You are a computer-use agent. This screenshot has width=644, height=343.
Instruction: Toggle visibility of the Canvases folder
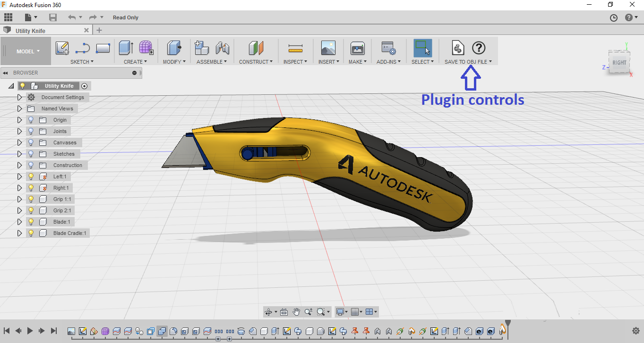pyautogui.click(x=31, y=142)
